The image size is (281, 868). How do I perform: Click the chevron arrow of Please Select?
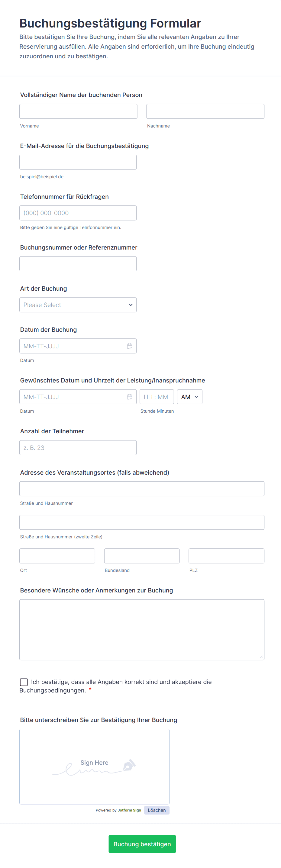(131, 305)
